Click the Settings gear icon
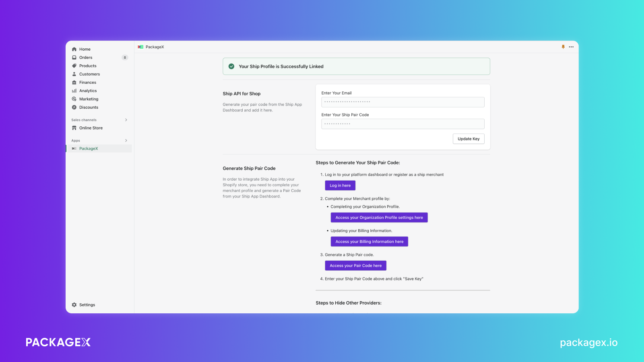The width and height of the screenshot is (644, 362). (74, 305)
